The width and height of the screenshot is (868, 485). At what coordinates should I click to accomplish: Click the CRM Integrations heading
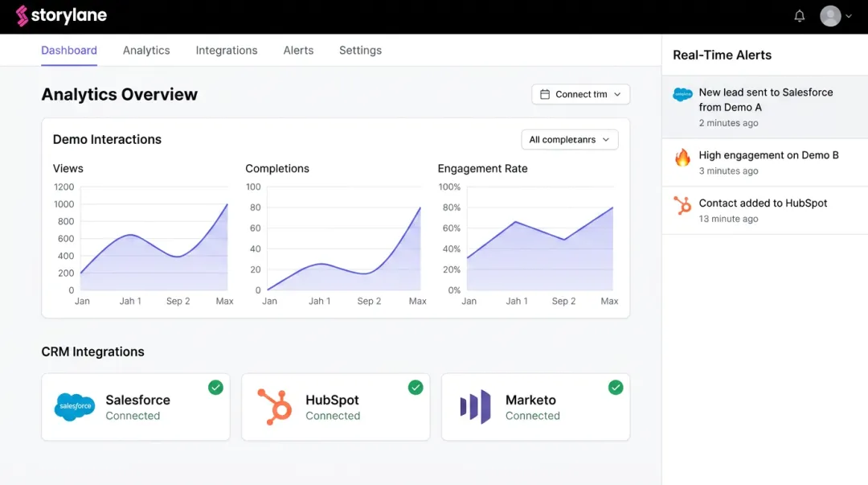coord(93,351)
